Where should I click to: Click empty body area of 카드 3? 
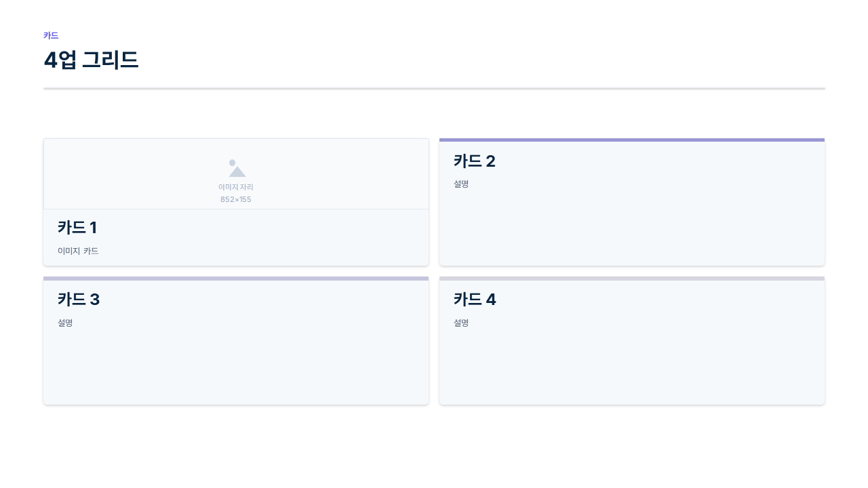click(236, 366)
